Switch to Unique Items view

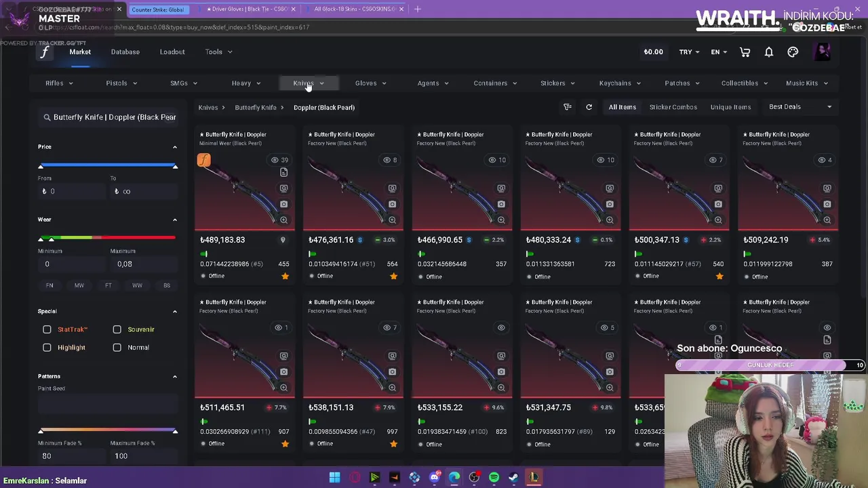[730, 107]
